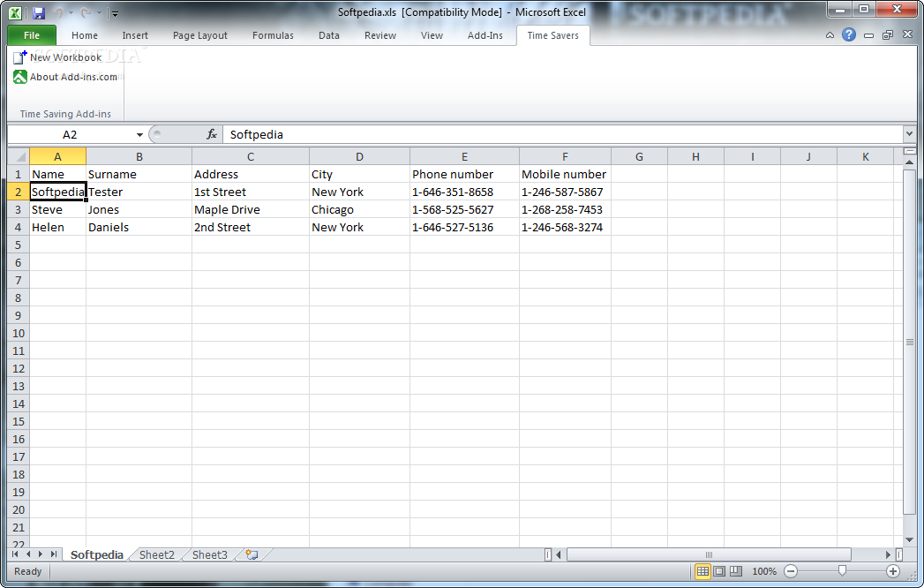Click cell with 1-646-351-8658
The width and height of the screenshot is (924, 588).
point(464,192)
